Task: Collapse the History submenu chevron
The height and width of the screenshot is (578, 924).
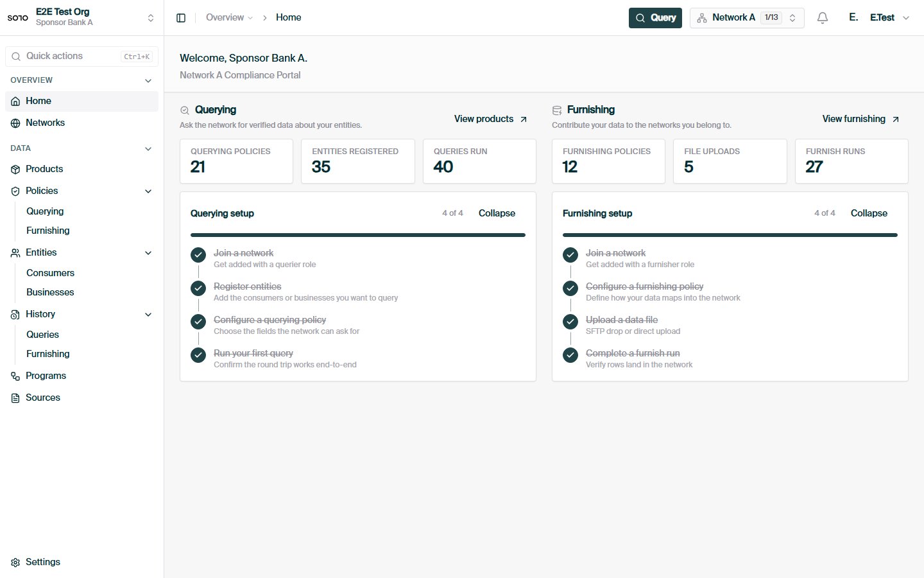Action: [148, 315]
